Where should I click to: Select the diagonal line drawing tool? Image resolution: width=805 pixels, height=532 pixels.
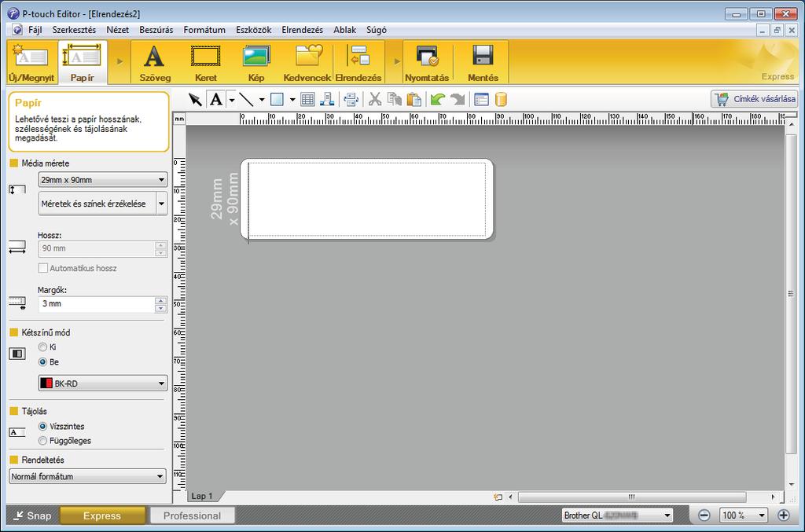pyautogui.click(x=246, y=99)
